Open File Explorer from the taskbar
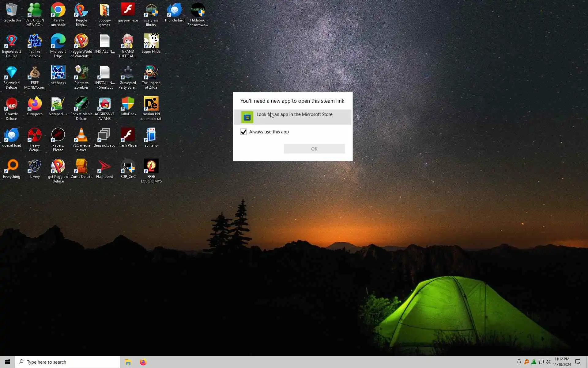This screenshot has width=588, height=368. point(128,362)
